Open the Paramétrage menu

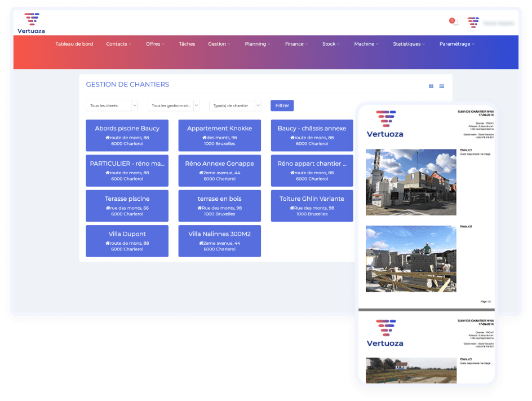click(456, 44)
